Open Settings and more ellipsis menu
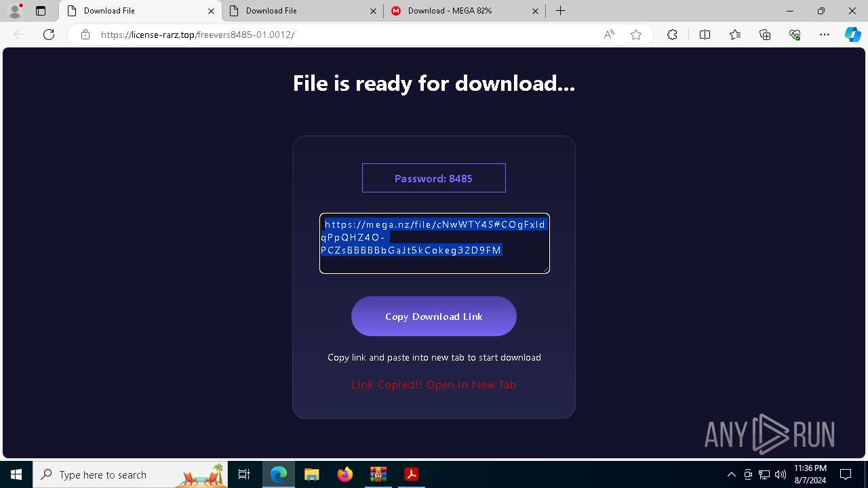868x488 pixels. [825, 35]
